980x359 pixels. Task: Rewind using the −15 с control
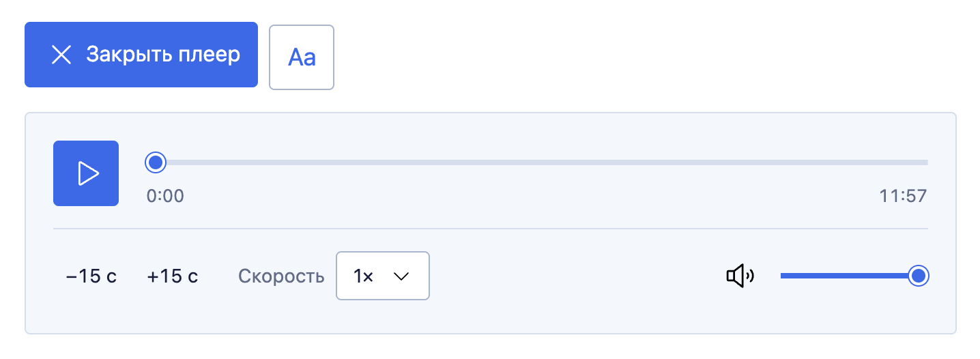tap(91, 276)
